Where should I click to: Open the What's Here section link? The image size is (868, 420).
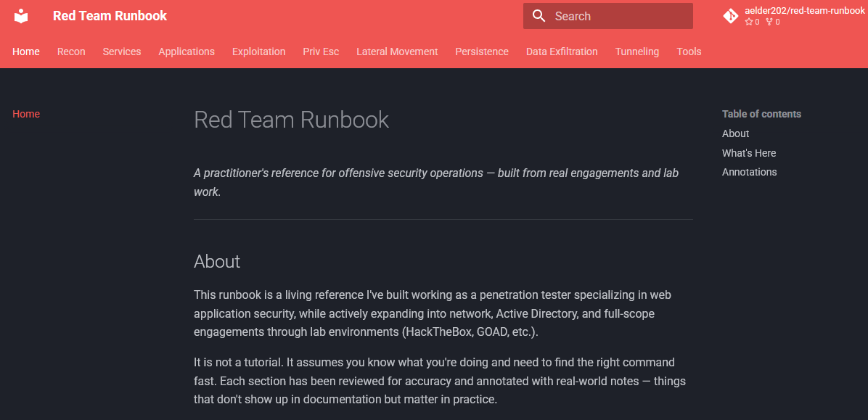[749, 153]
